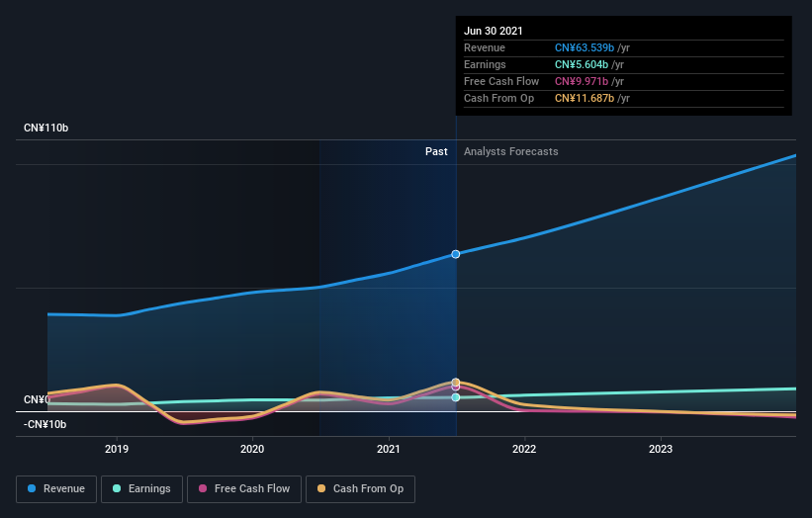
Task: Click the 2022 x-axis label
Action: click(x=524, y=449)
